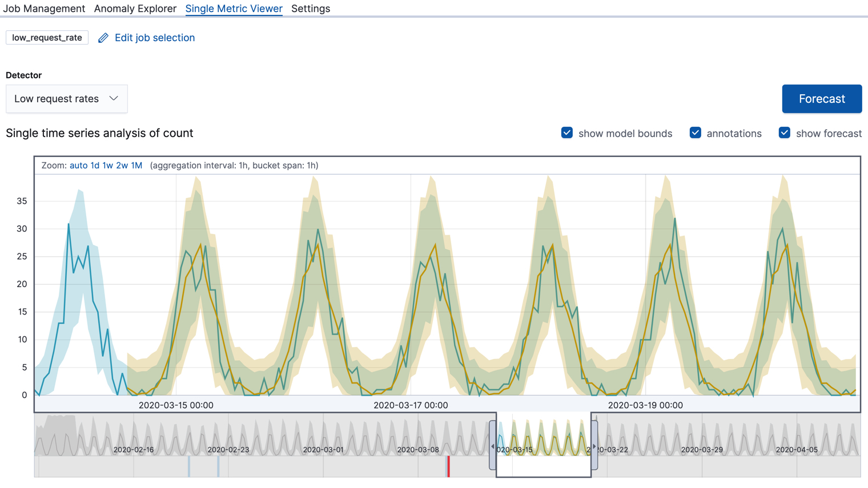
Task: Click the Forecast button
Action: (x=822, y=98)
